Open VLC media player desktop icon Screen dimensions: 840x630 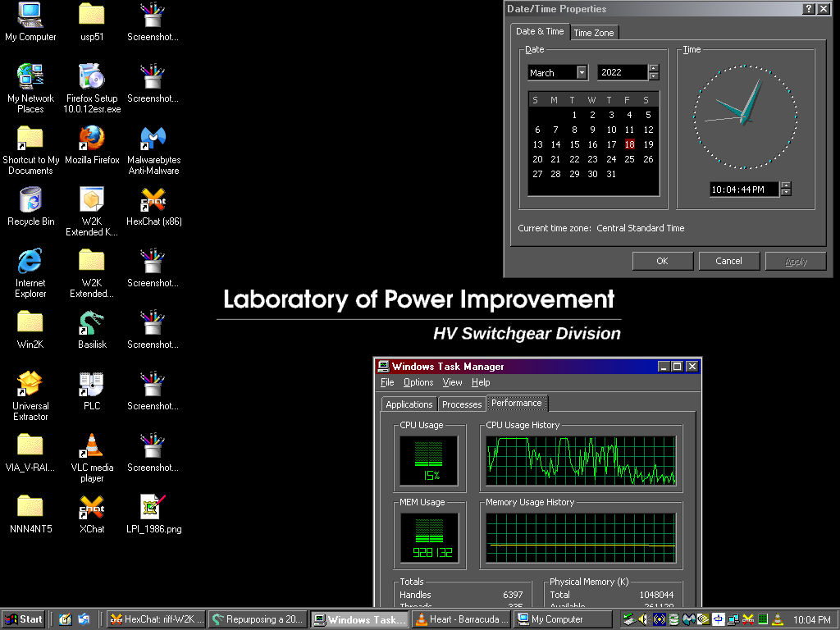point(92,446)
